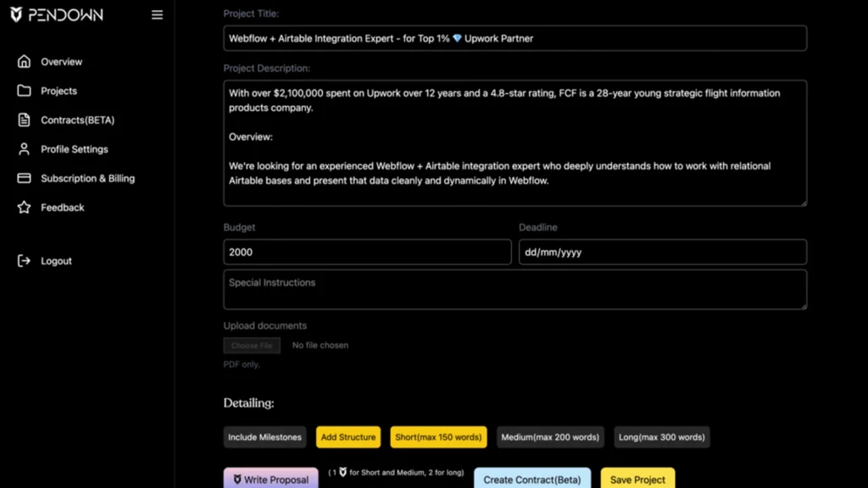This screenshot has width=868, height=488.
Task: Collapse sidebar with hamburger menu icon
Action: tap(157, 14)
